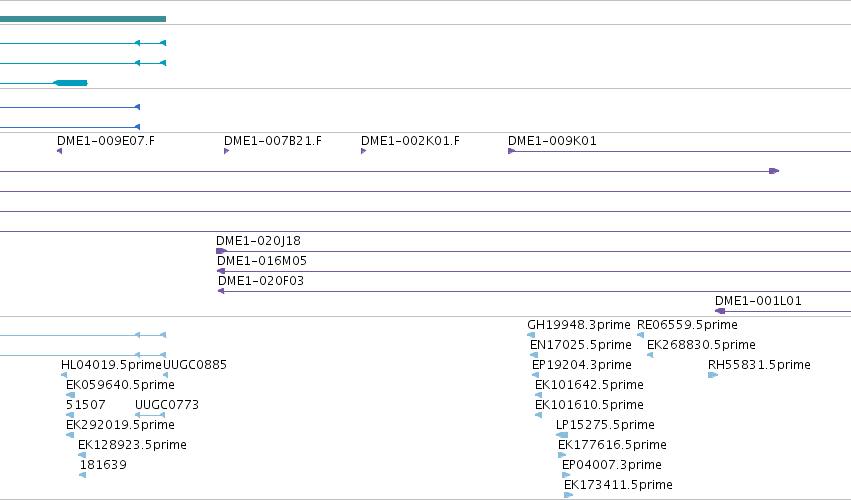This screenshot has width=851, height=500.
Task: Click the DME1-002K01.F arrow glyph
Action: tap(364, 151)
